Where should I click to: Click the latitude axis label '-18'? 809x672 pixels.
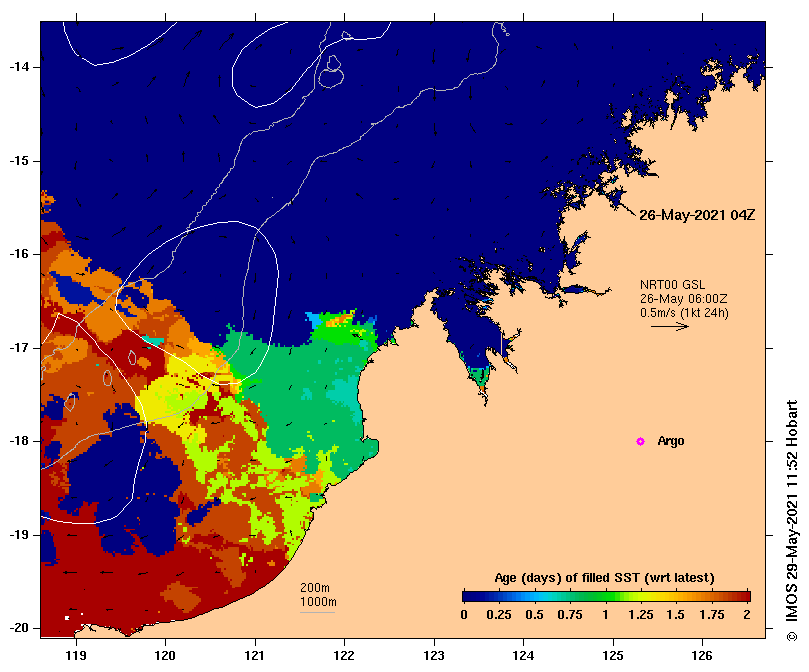point(20,441)
